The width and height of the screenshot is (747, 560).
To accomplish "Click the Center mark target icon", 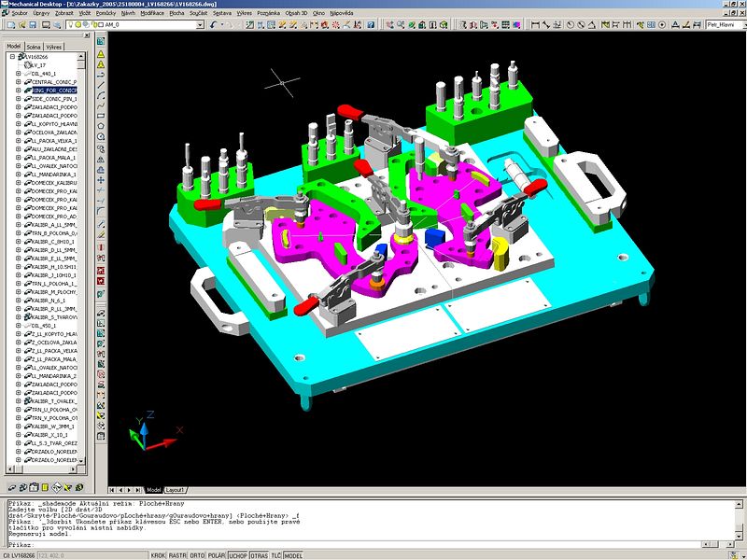I will (662, 25).
